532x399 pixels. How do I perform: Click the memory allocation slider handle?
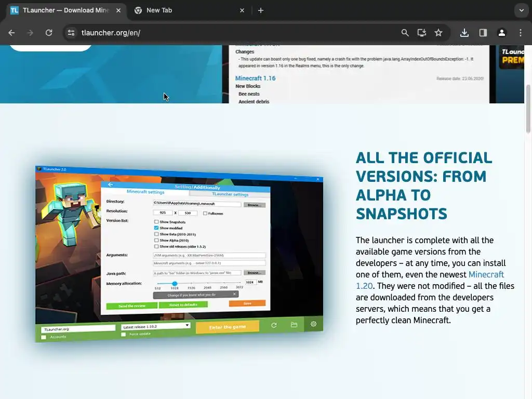pos(175,283)
